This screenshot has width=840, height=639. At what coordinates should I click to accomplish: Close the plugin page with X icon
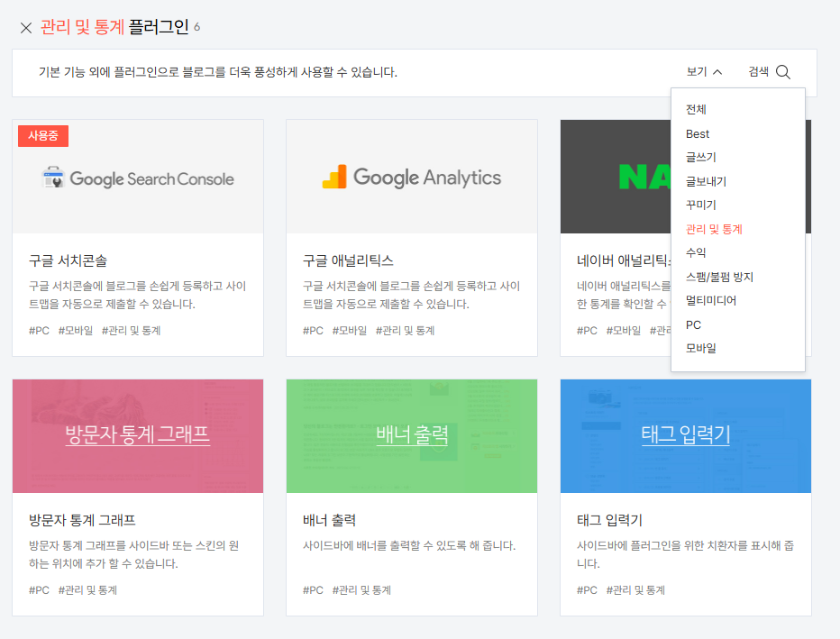pos(26,28)
